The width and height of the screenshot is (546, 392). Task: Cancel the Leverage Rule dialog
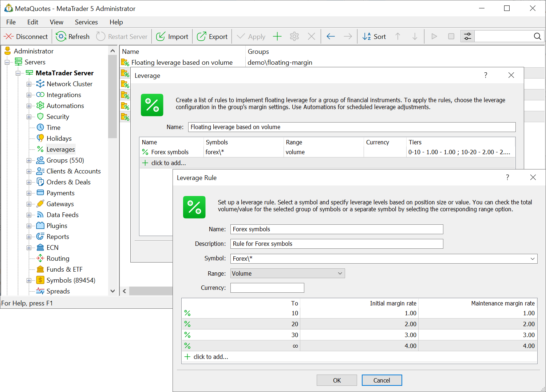(381, 380)
